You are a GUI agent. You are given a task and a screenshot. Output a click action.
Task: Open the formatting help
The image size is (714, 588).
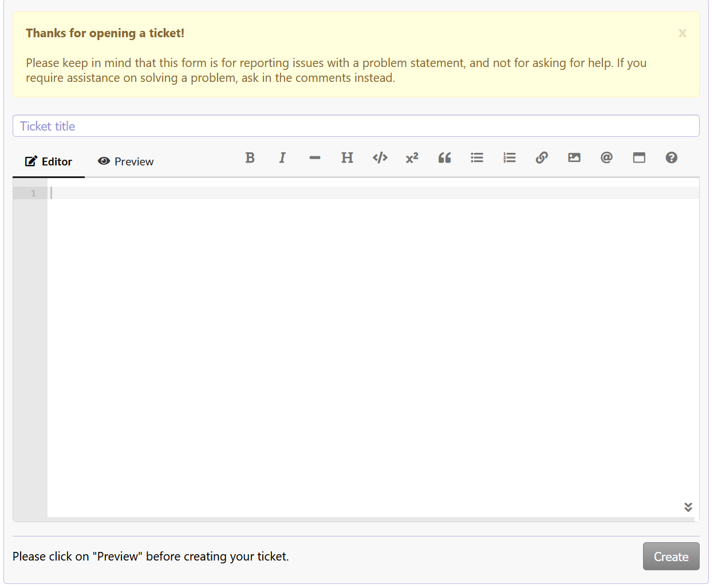point(671,157)
